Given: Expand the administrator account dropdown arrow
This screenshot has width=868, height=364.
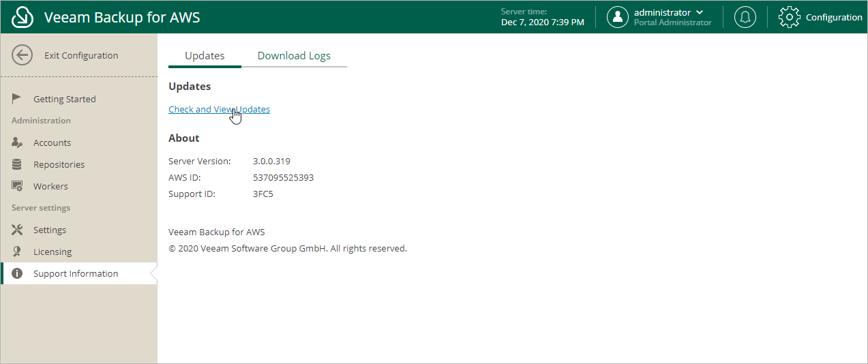Looking at the screenshot, I should [700, 12].
